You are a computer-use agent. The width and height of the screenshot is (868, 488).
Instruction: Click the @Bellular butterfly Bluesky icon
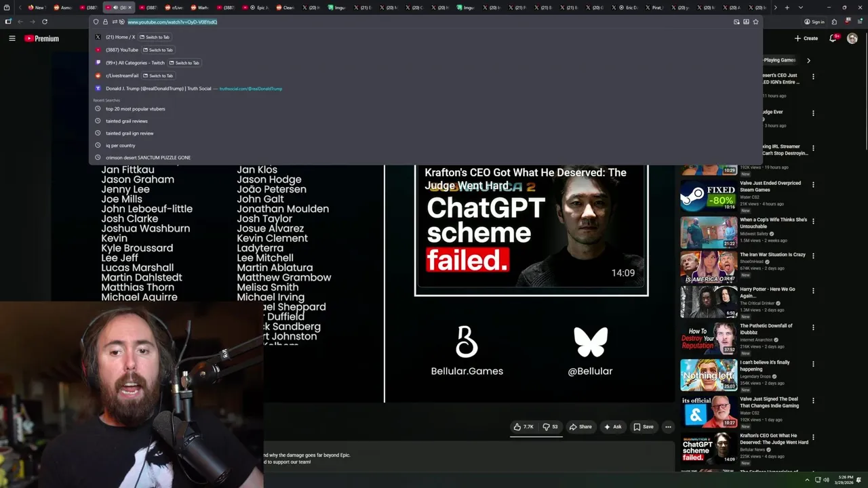click(x=590, y=342)
